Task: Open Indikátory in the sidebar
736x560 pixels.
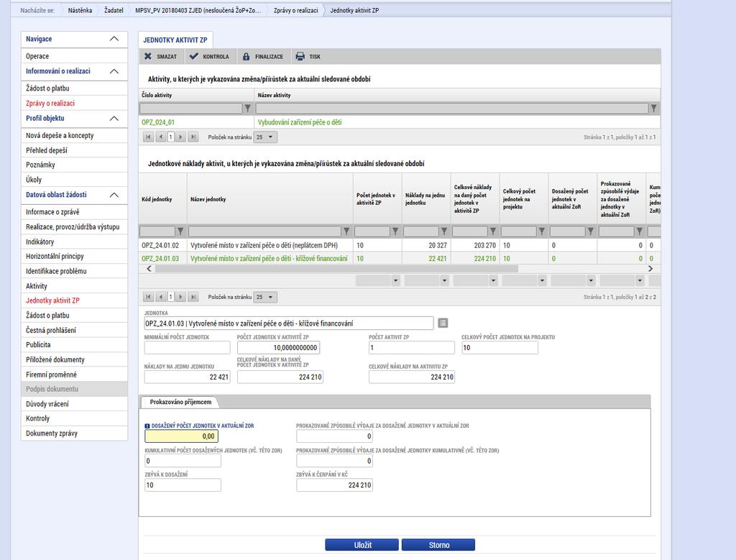Action: pyautogui.click(x=74, y=242)
